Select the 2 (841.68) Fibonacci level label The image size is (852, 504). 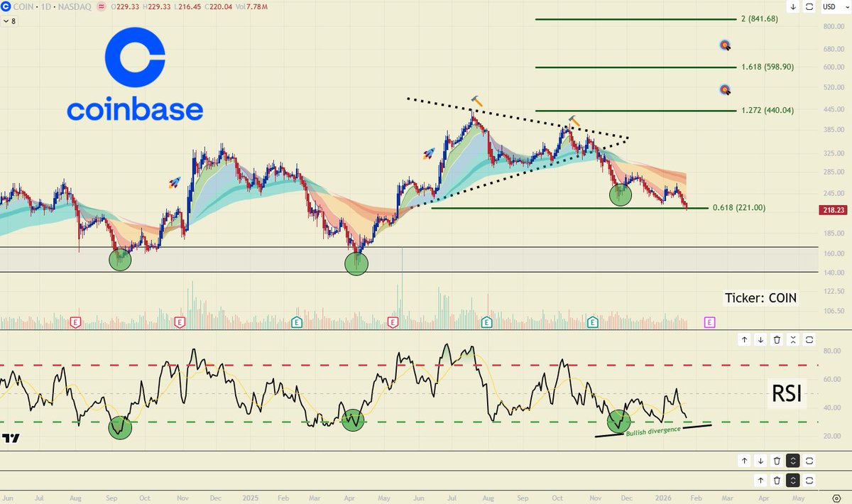click(760, 18)
